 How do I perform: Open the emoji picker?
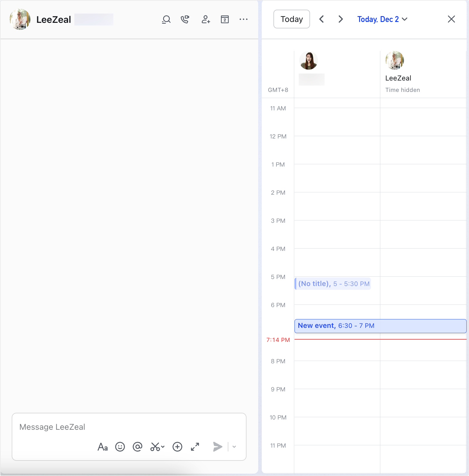[x=120, y=447]
